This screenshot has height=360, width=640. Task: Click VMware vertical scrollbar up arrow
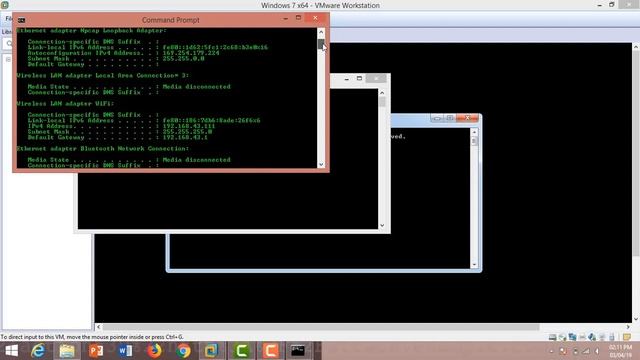pyautogui.click(x=636, y=47)
